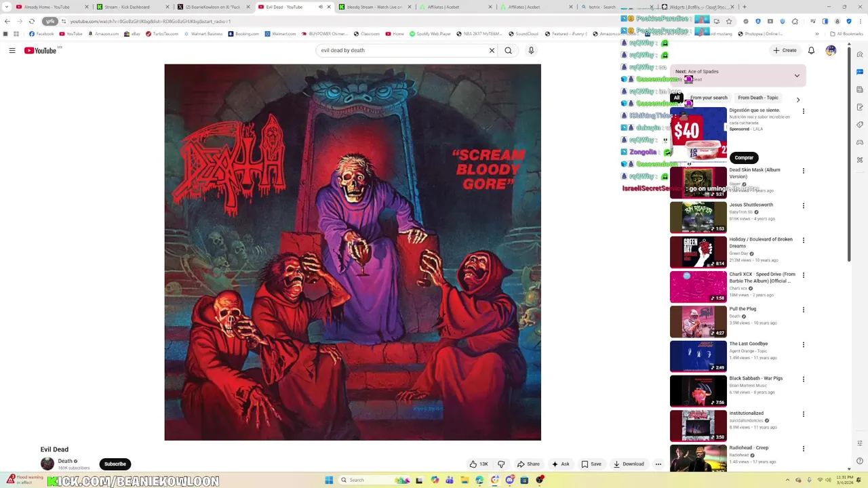Click the taskbar clock showing 11:31 PM
This screenshot has width=868, height=488.
(x=845, y=480)
